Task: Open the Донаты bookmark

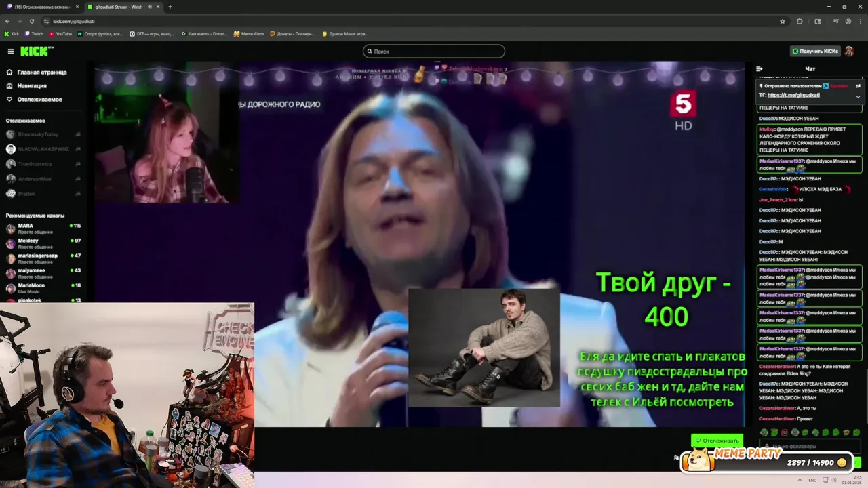Action: tap(292, 33)
